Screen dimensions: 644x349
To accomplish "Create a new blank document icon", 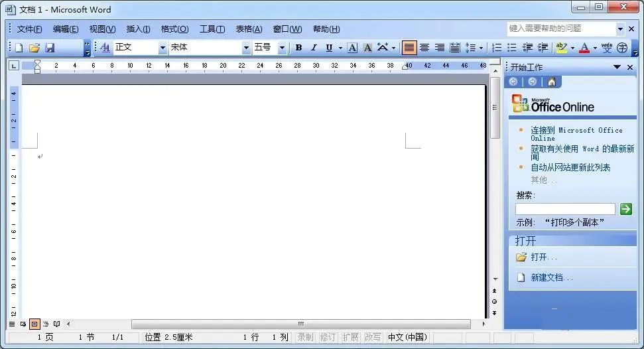I will [x=19, y=48].
